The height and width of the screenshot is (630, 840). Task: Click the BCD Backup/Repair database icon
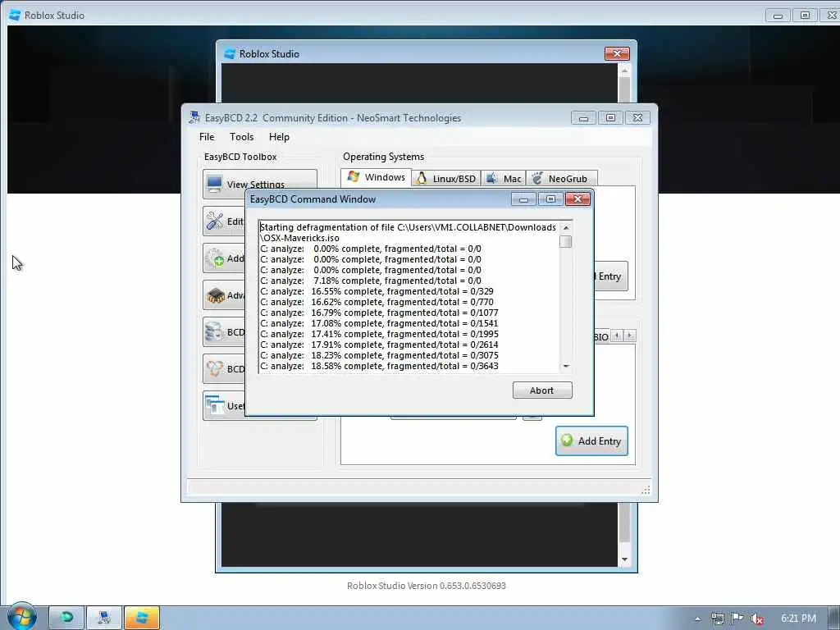(215, 331)
